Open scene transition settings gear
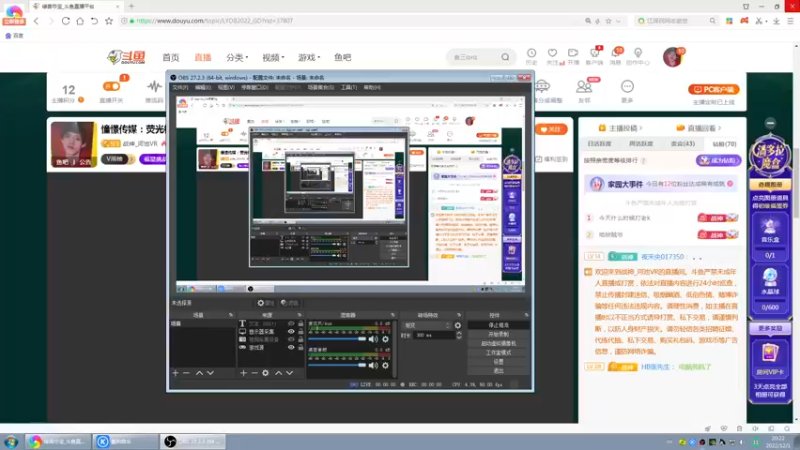This screenshot has width=800, height=450. point(458,325)
